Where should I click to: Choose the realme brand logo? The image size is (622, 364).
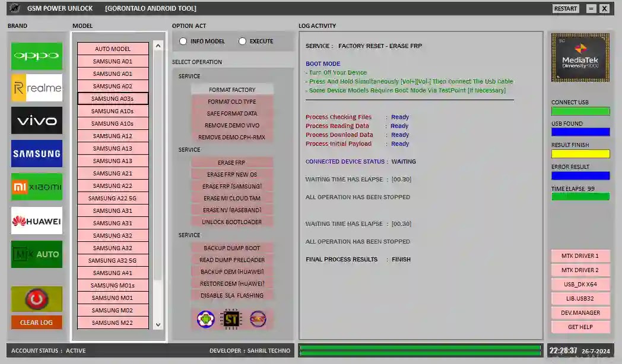(x=36, y=88)
